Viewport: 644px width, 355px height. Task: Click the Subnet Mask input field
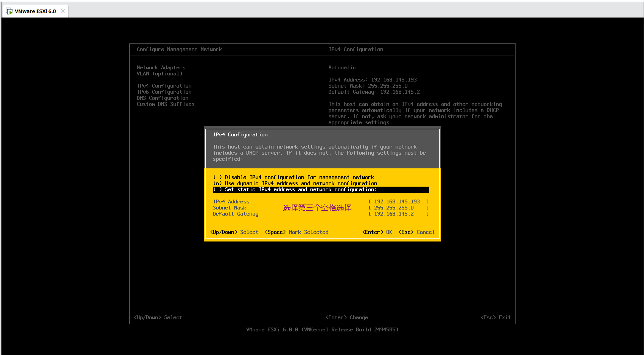[x=398, y=208]
